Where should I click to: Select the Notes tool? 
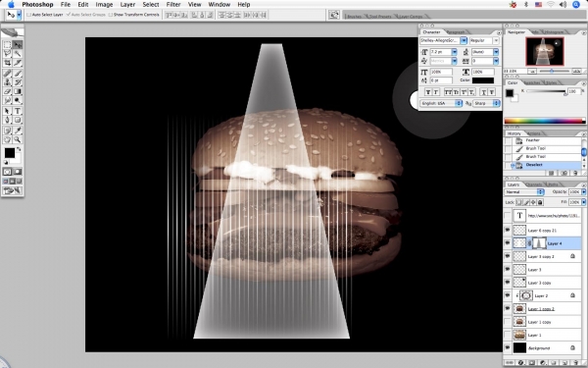tap(7, 131)
